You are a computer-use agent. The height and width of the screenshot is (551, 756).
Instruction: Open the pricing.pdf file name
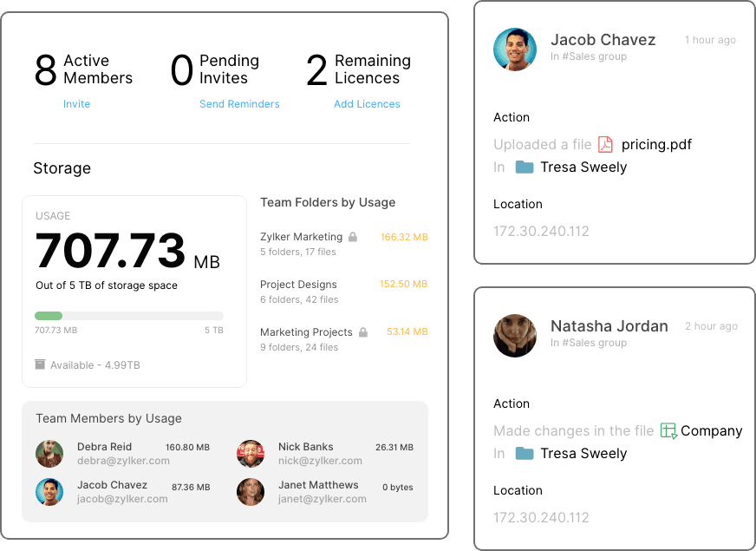pyautogui.click(x=656, y=145)
